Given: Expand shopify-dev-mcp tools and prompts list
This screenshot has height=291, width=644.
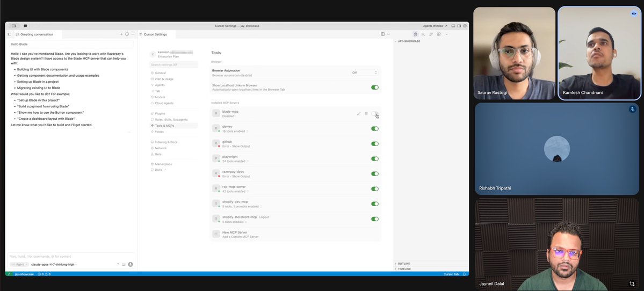Looking at the screenshot, I should [242, 207].
